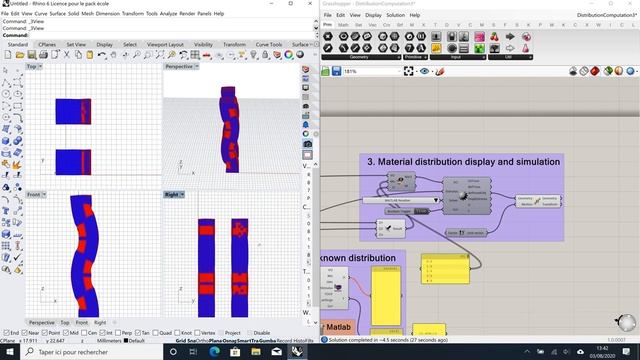Screen dimensions: 640x360
Task: Enable the Quad osnap checkbox
Action: (155, 333)
